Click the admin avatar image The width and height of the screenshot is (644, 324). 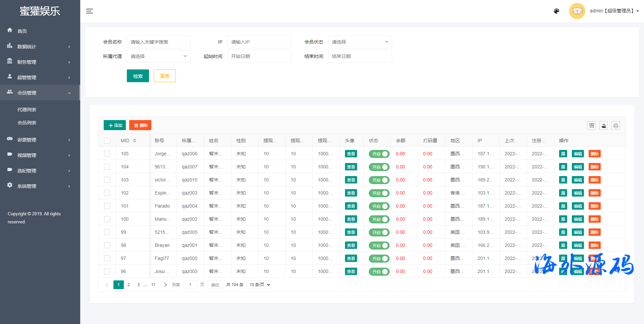coord(577,11)
